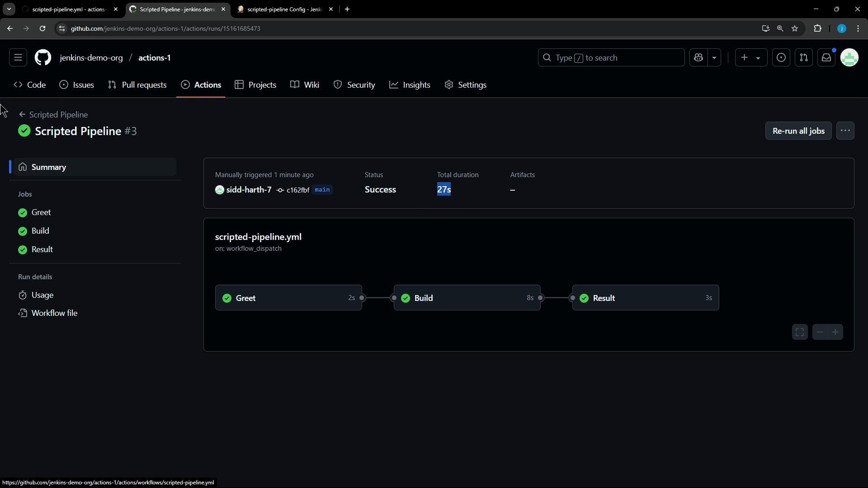Open the actions-1 repository link

point(155,58)
